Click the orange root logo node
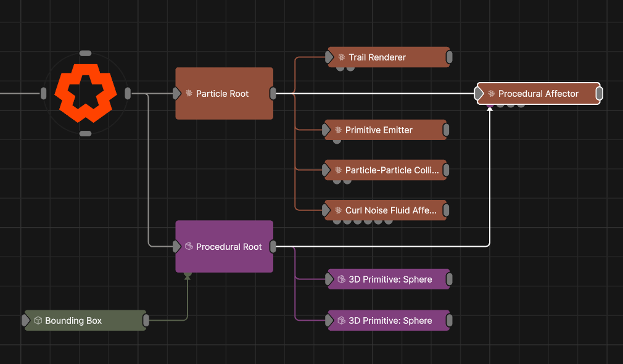The width and height of the screenshot is (623, 364). pyautogui.click(x=85, y=93)
